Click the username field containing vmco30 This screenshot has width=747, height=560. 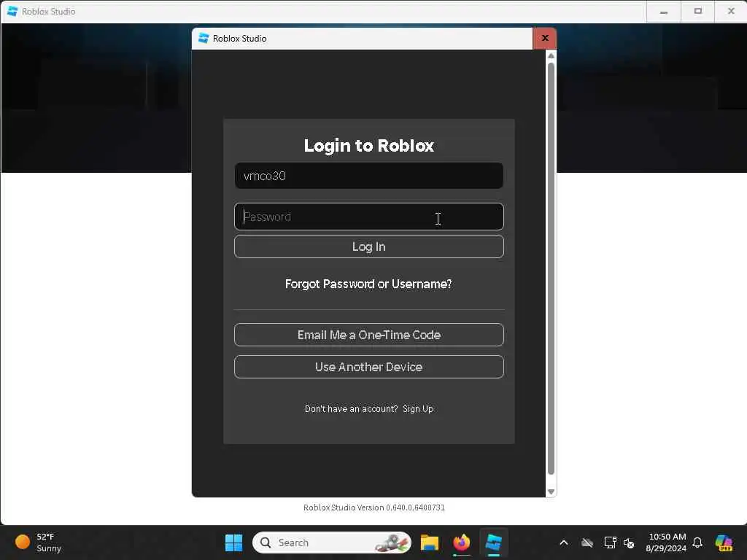(368, 176)
